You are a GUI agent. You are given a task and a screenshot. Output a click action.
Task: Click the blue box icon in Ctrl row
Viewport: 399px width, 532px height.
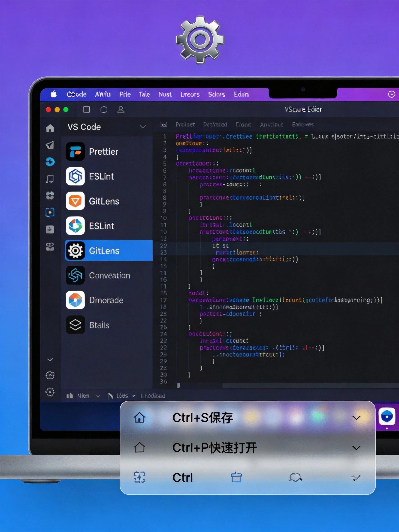(236, 477)
